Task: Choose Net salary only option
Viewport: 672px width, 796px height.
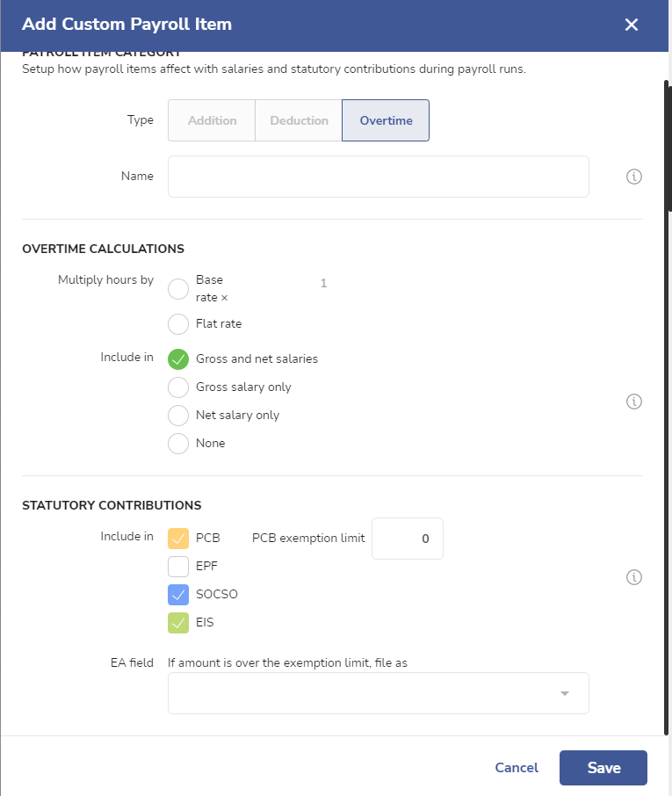Action: tap(178, 416)
